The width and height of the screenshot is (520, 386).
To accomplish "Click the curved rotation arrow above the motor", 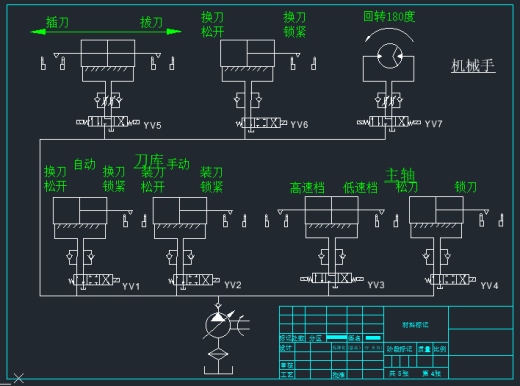I will pos(389,35).
